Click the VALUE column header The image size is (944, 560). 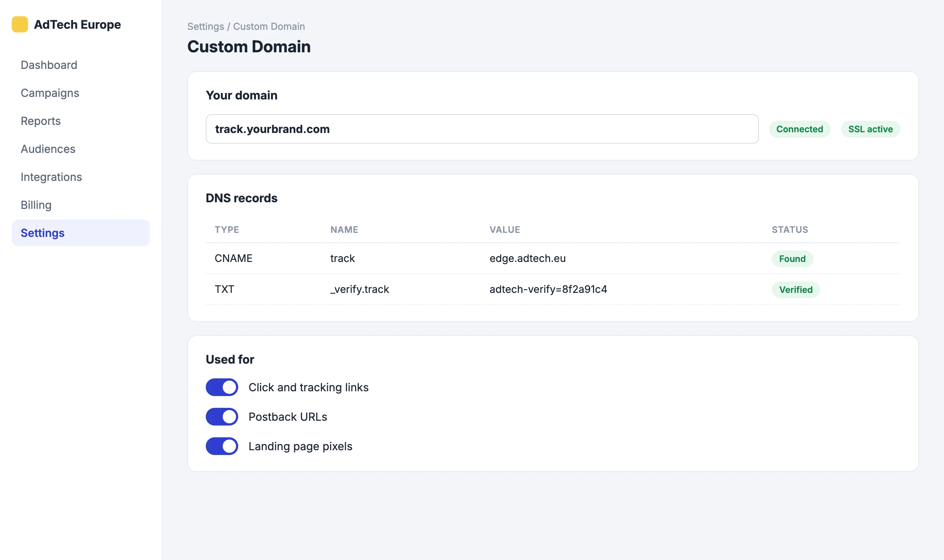click(505, 230)
